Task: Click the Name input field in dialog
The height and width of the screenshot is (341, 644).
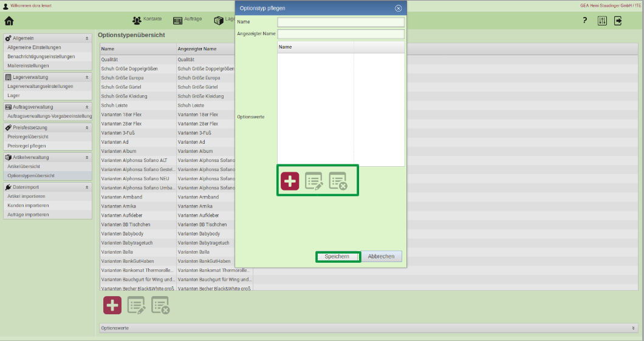Action: (x=341, y=22)
